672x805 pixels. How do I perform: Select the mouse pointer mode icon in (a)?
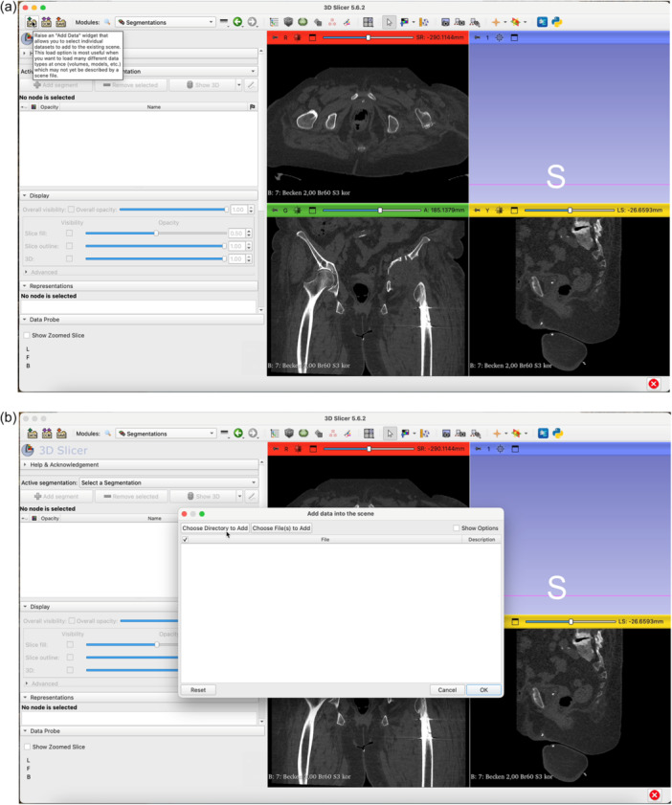pyautogui.click(x=389, y=22)
